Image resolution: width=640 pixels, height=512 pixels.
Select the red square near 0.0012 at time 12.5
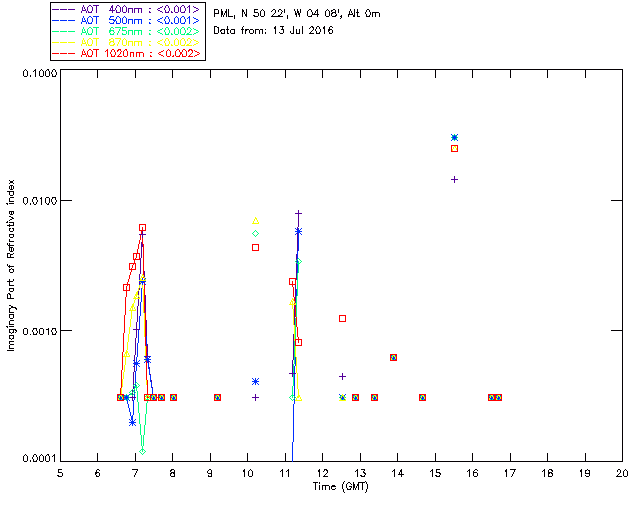342,318
